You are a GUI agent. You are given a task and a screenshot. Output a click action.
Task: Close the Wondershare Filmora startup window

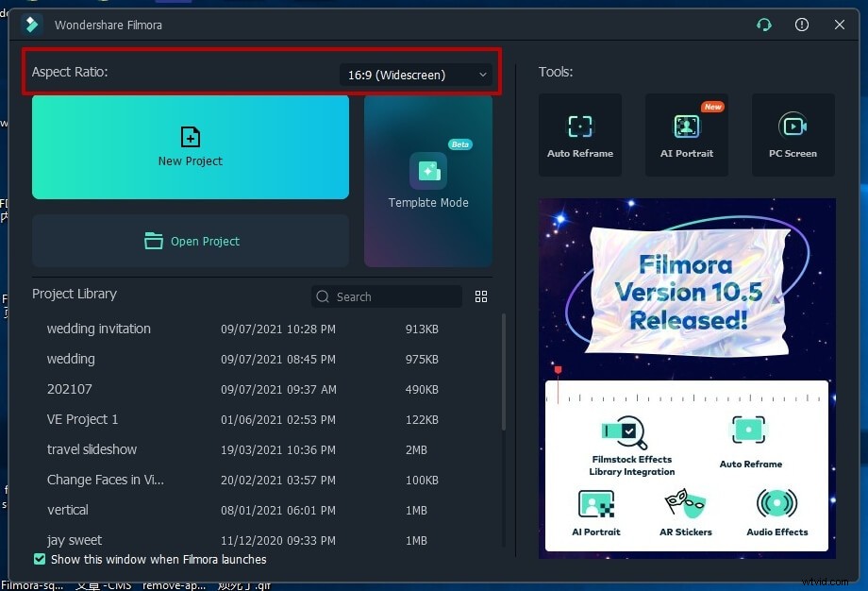840,25
